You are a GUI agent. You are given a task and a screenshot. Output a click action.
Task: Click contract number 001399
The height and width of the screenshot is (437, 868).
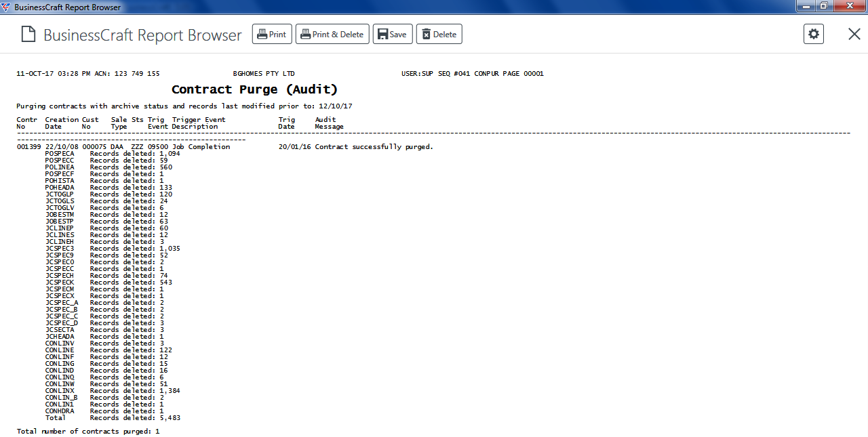pyautogui.click(x=29, y=147)
